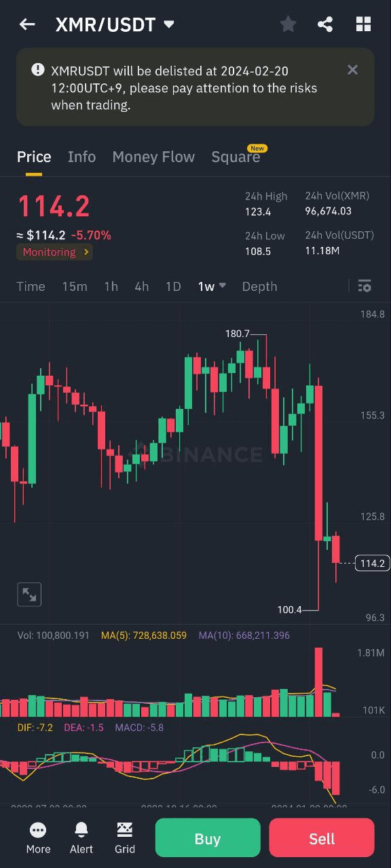The height and width of the screenshot is (868, 391).
Task: Open chart indicator settings icon
Action: click(365, 285)
